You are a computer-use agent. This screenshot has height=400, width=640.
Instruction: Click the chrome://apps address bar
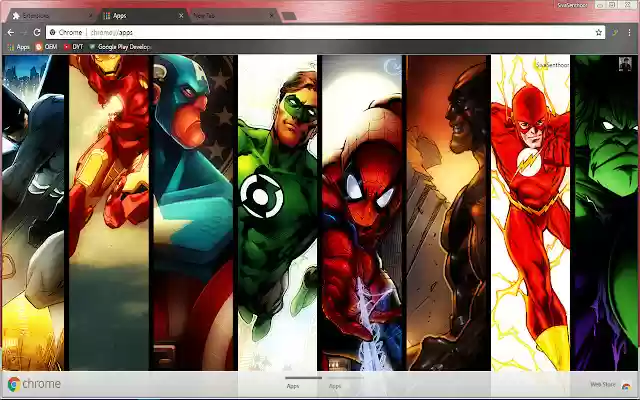click(x=325, y=33)
